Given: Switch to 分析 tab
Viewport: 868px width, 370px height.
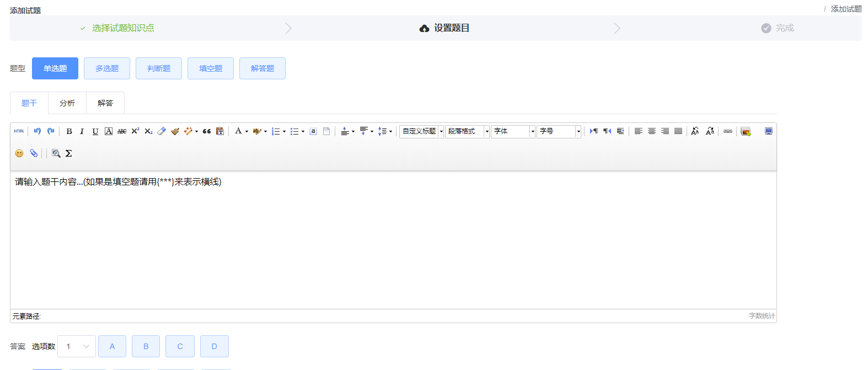Looking at the screenshot, I should click(67, 103).
